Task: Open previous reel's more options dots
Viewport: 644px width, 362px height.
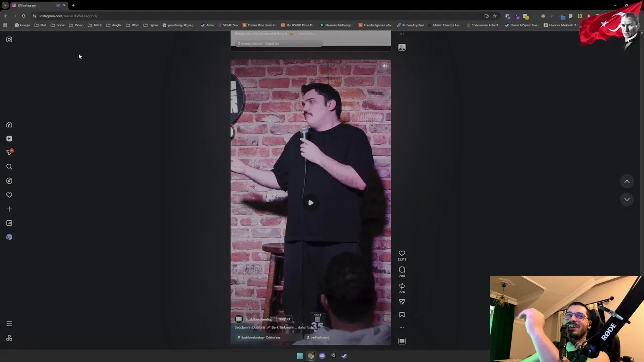Action: (401, 34)
